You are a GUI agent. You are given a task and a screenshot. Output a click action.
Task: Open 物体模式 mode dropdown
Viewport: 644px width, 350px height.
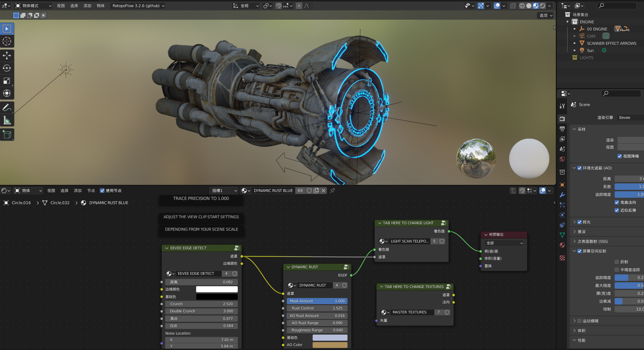[33, 6]
